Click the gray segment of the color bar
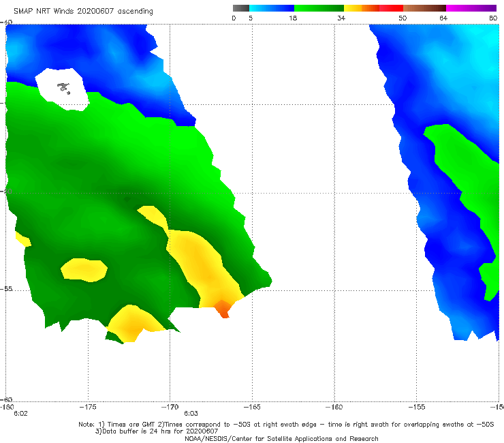This screenshot has height=443, width=504. click(241, 8)
